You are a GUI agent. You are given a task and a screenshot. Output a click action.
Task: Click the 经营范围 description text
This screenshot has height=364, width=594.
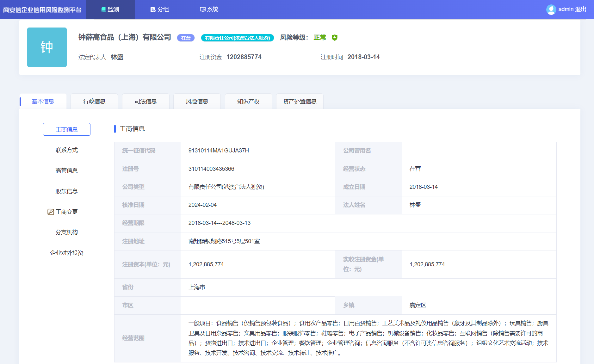point(368,338)
